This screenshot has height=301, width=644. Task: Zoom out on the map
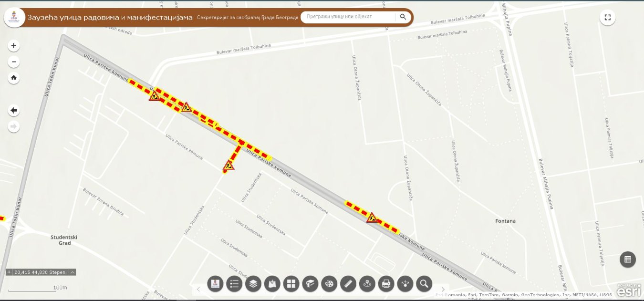pos(14,62)
